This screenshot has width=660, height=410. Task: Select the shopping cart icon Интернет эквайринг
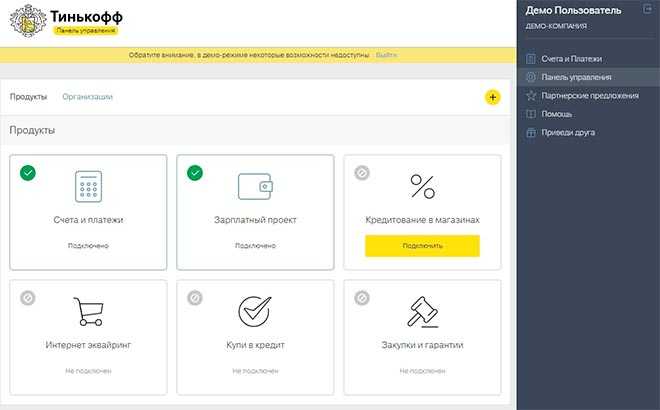click(88, 311)
